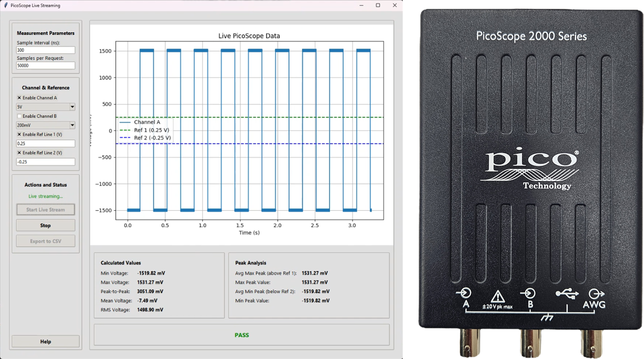Click the Channel & Reference heading
Screen dimensions: 644x359
pyautogui.click(x=45, y=88)
